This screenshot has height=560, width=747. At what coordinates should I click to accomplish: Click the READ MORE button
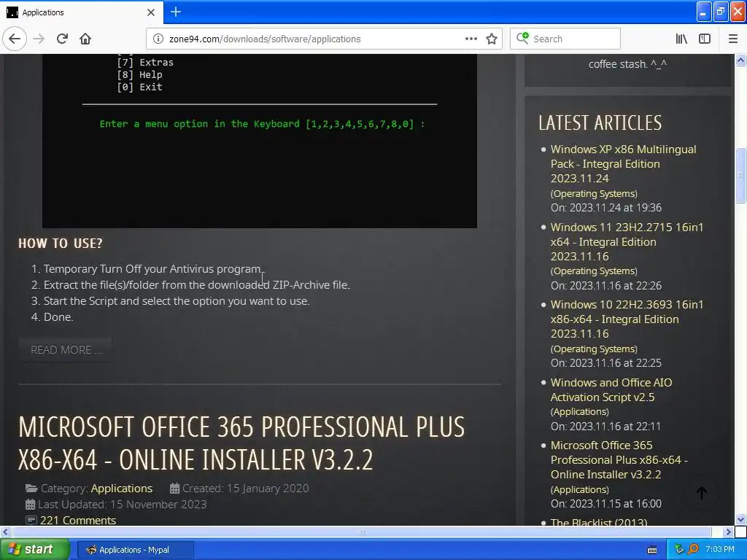click(x=66, y=350)
